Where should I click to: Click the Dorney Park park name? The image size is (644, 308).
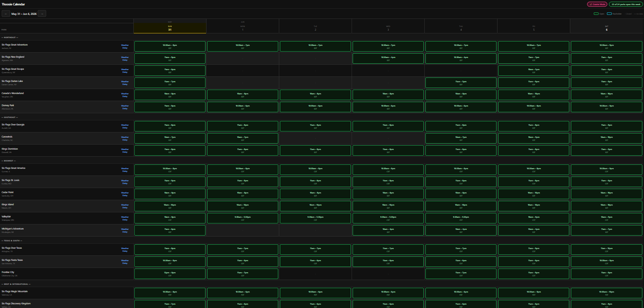click(8, 105)
